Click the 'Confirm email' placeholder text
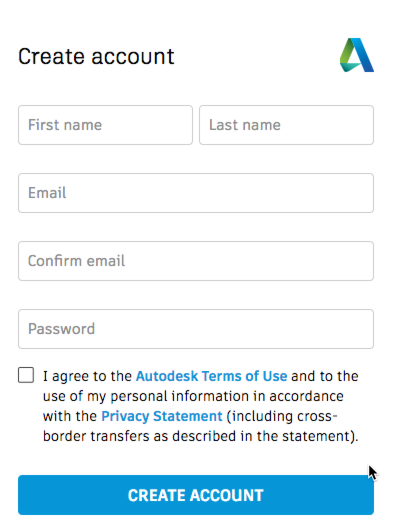 pos(76,261)
